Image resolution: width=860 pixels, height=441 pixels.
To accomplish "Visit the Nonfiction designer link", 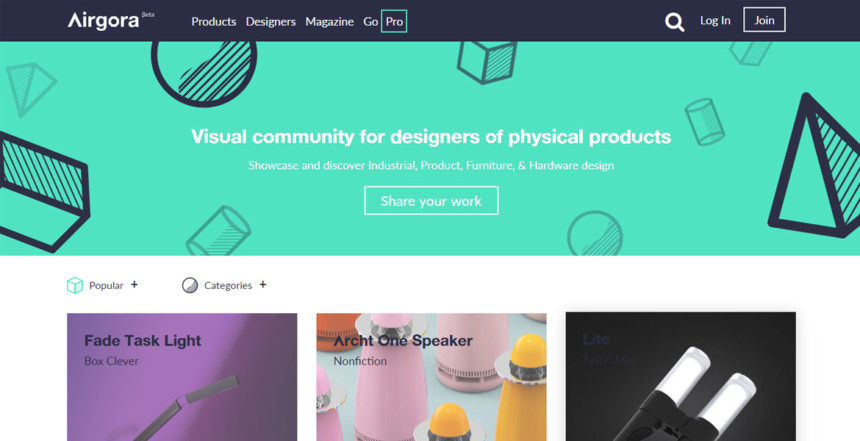I will pyautogui.click(x=360, y=361).
